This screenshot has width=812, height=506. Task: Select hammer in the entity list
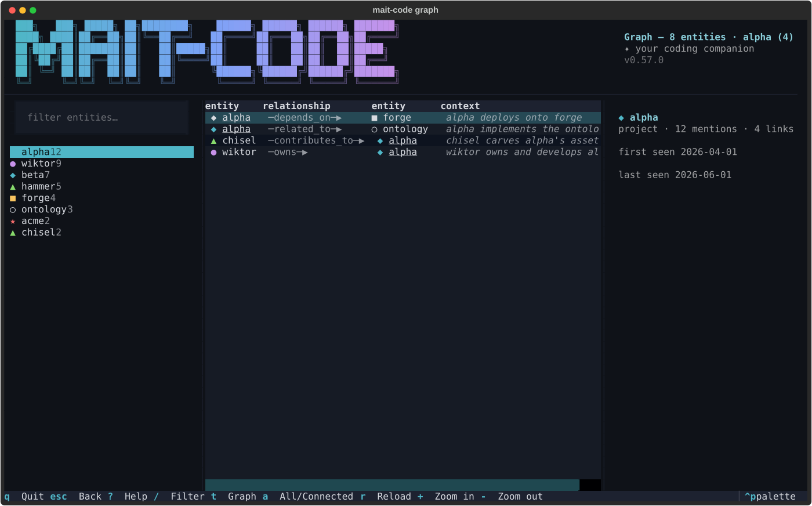coord(101,186)
